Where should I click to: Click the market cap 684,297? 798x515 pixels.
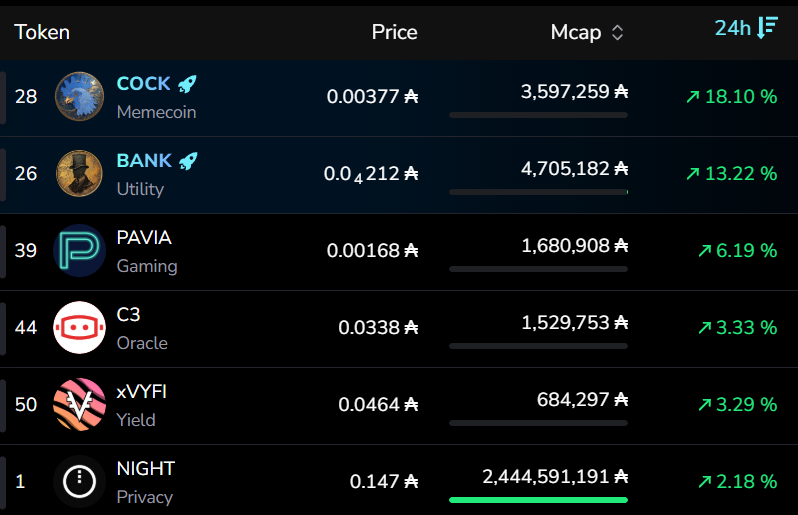[582, 399]
